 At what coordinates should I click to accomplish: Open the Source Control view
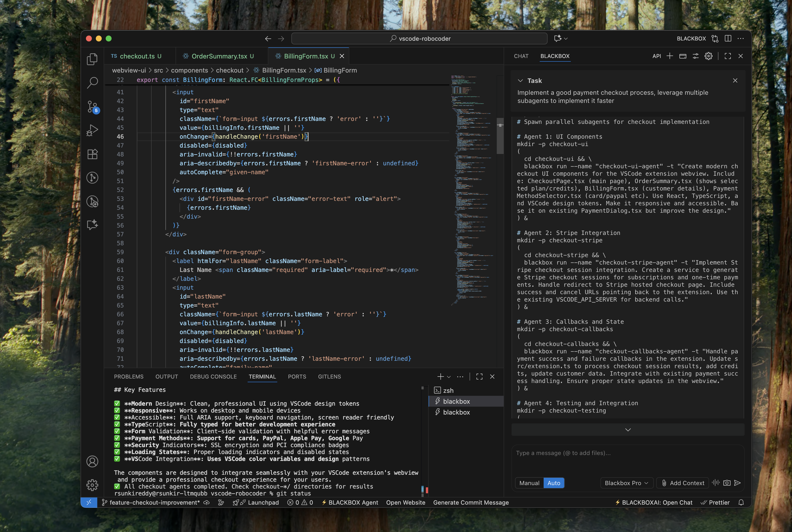(x=92, y=106)
